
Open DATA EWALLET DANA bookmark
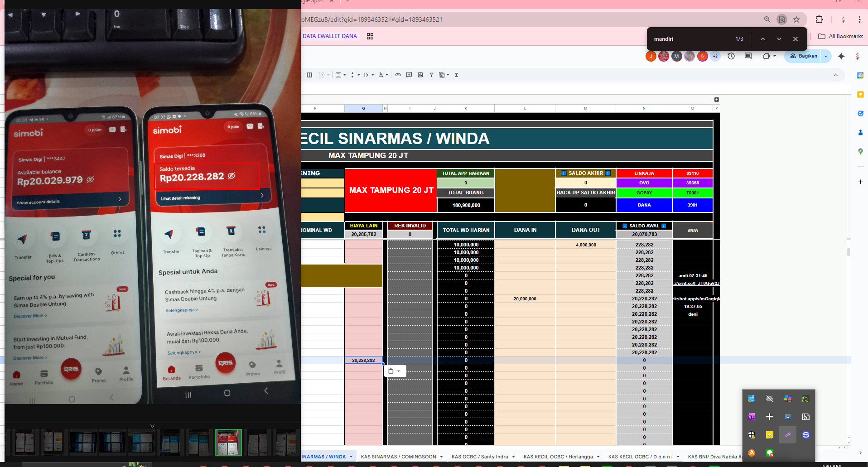330,36
